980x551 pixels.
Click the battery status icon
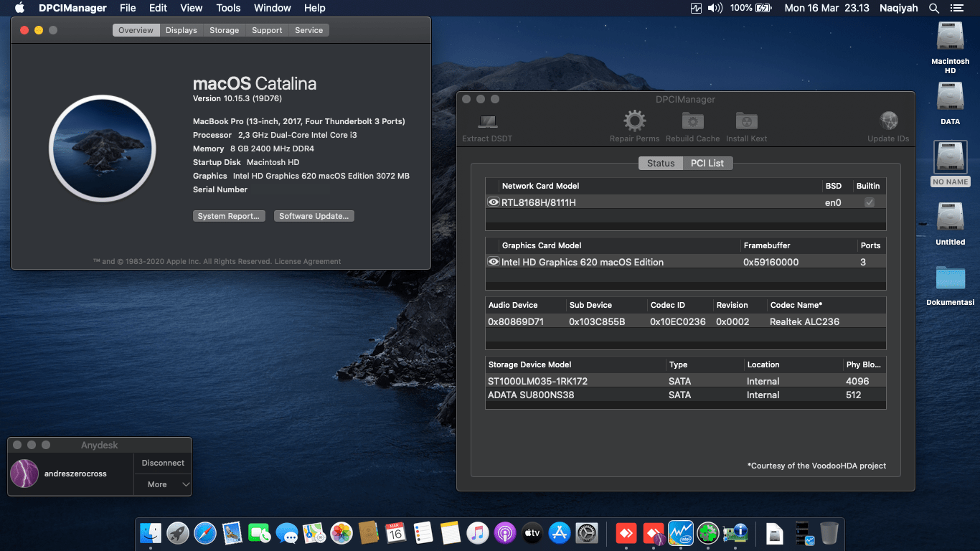point(763,8)
